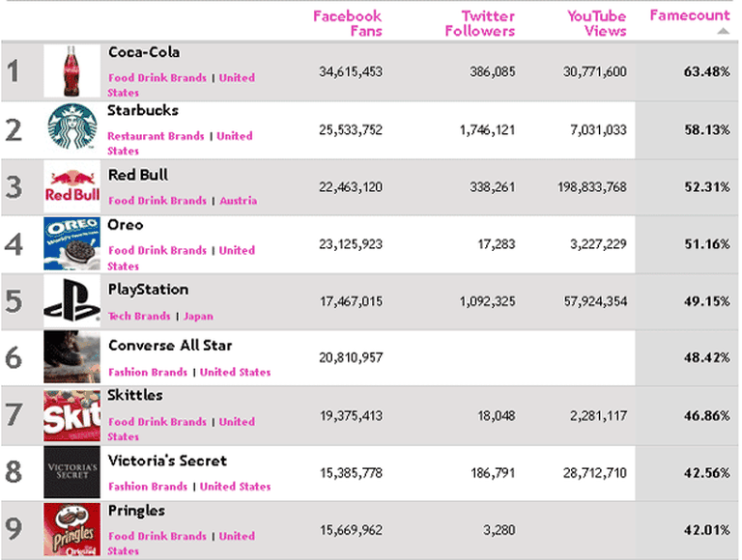Click Japan country link for PlayStation
This screenshot has width=742, height=560.
point(198,316)
